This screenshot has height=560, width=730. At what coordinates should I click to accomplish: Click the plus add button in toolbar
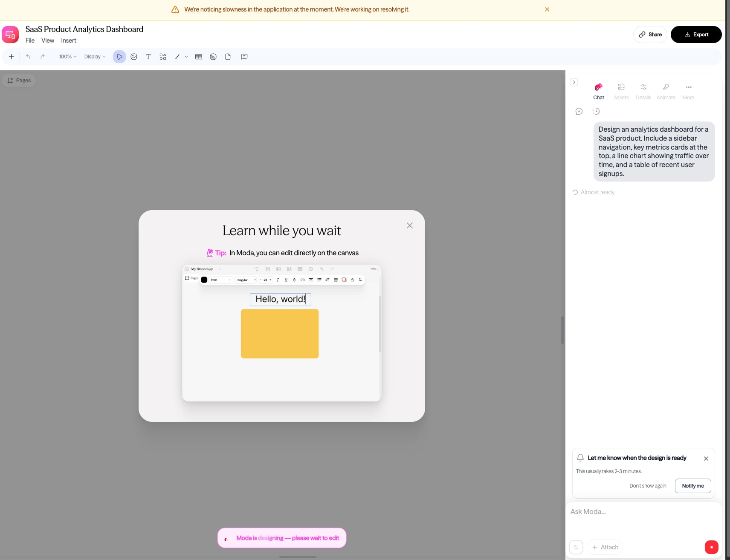(12, 57)
